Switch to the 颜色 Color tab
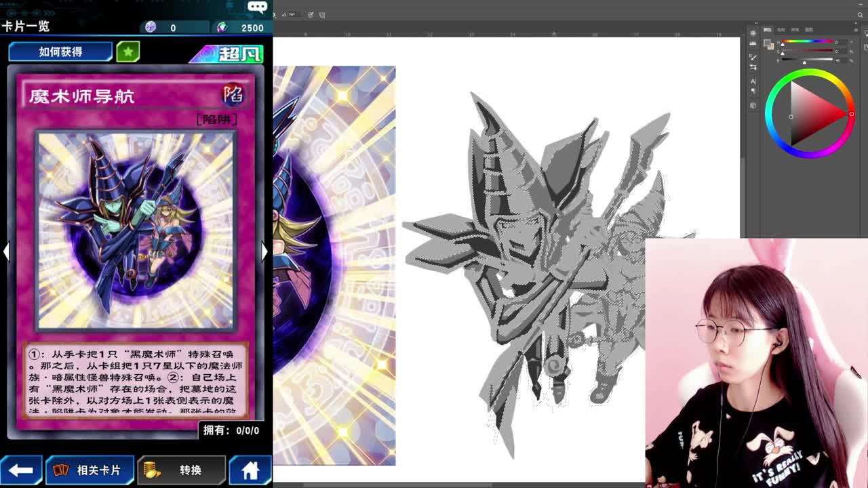The height and width of the screenshot is (488, 868). (x=768, y=30)
